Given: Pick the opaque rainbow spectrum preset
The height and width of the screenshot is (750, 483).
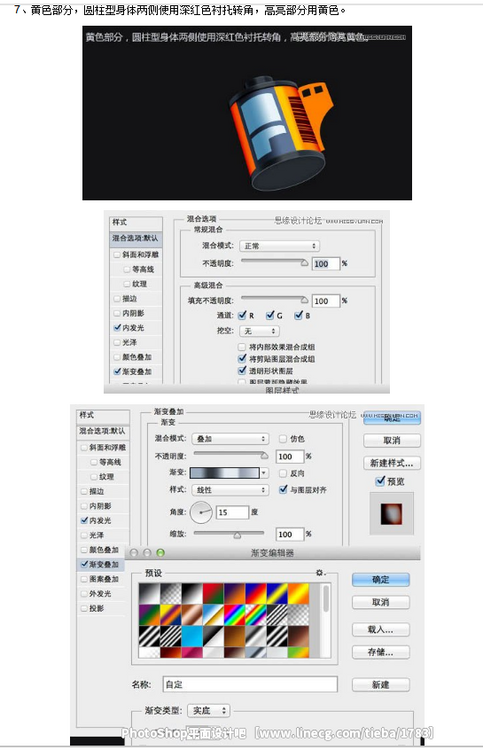Looking at the screenshot, I should pyautogui.click(x=234, y=615).
